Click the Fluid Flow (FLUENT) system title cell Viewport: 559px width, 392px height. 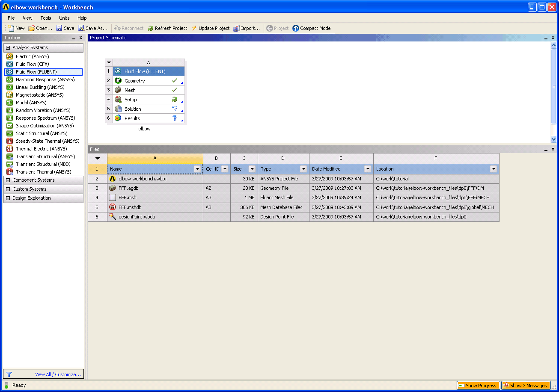149,71
